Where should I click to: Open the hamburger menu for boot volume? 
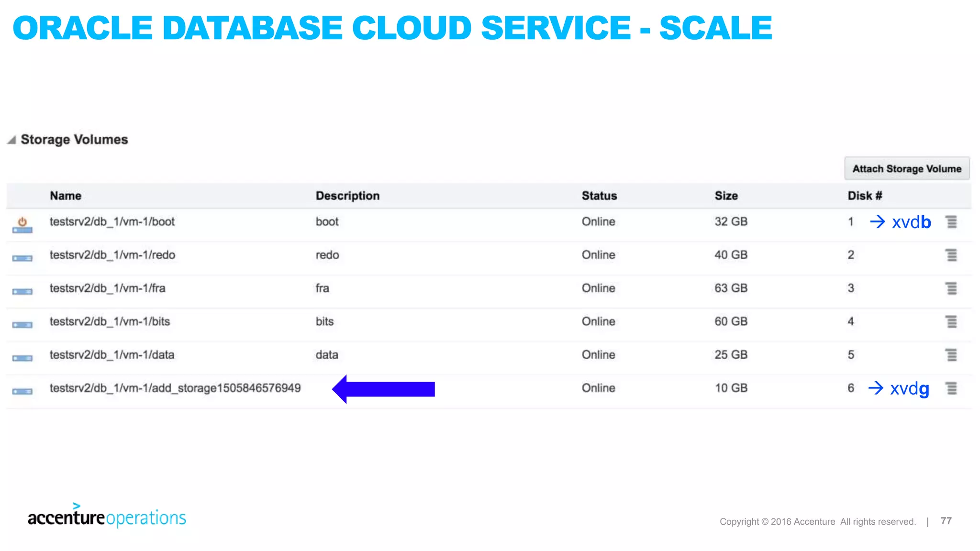coord(951,222)
